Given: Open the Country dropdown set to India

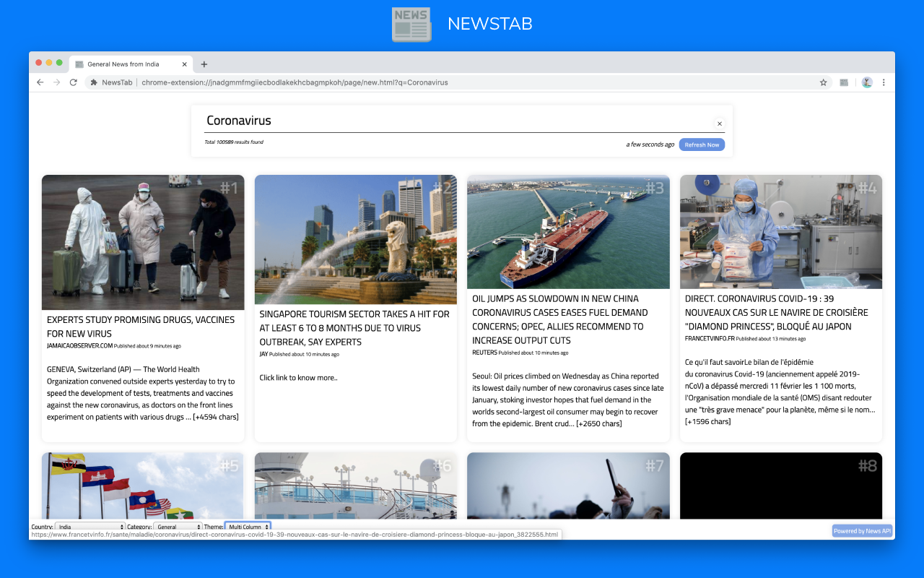Looking at the screenshot, I should pos(90,527).
